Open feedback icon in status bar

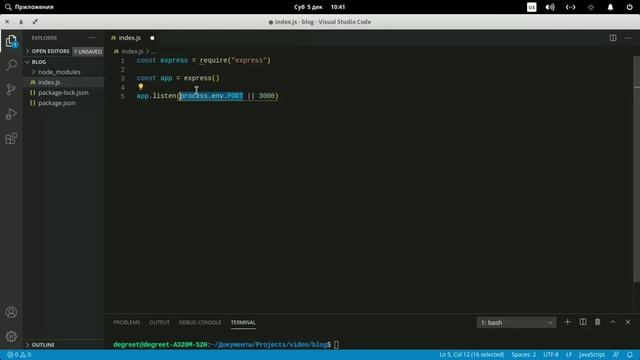[x=616, y=355]
